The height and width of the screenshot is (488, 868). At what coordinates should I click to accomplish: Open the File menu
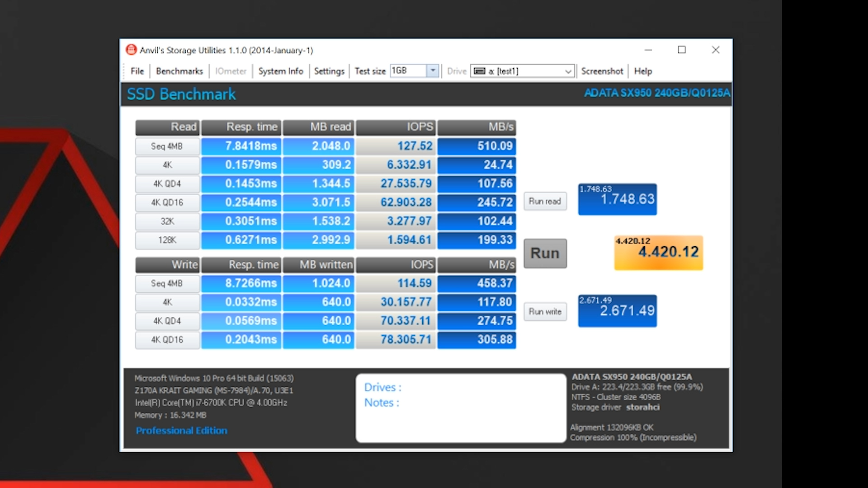tap(137, 71)
